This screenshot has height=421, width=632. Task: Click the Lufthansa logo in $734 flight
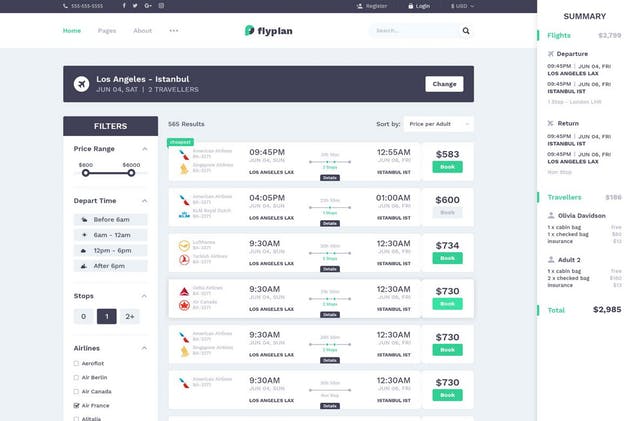184,245
